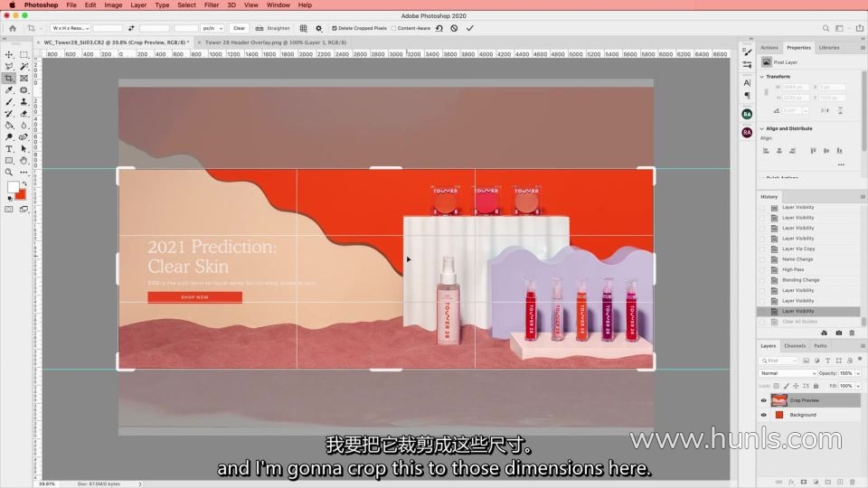
Task: Swap the width and height crop values
Action: (x=131, y=28)
